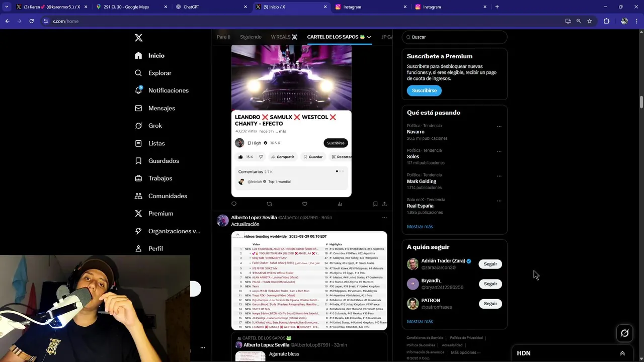
Task: Open Chrome extensions puzzle icon
Action: 606,21
